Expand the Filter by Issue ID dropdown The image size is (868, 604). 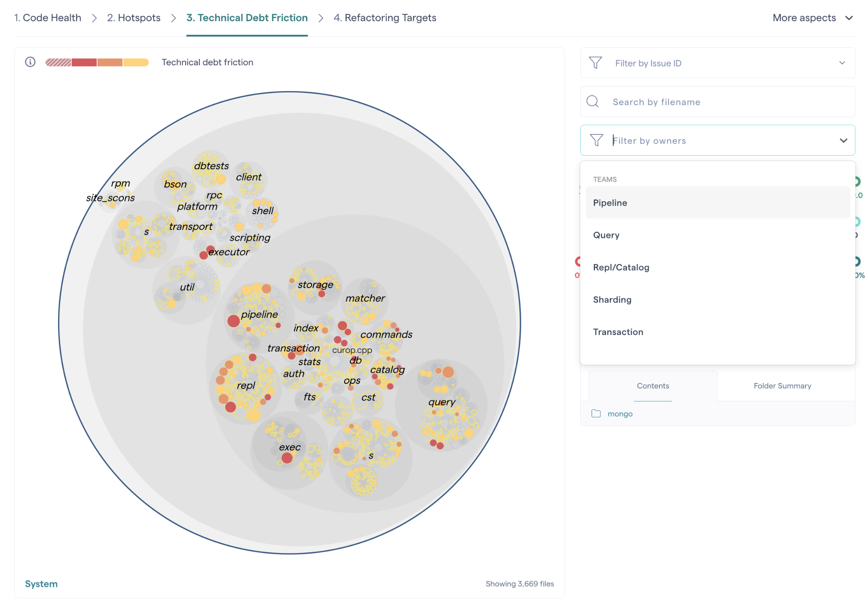[843, 63]
